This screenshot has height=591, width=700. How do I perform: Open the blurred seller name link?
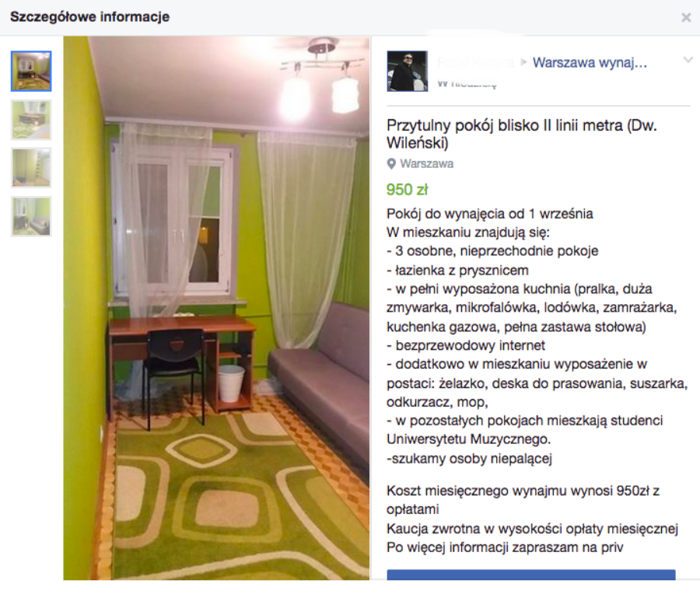click(x=475, y=62)
